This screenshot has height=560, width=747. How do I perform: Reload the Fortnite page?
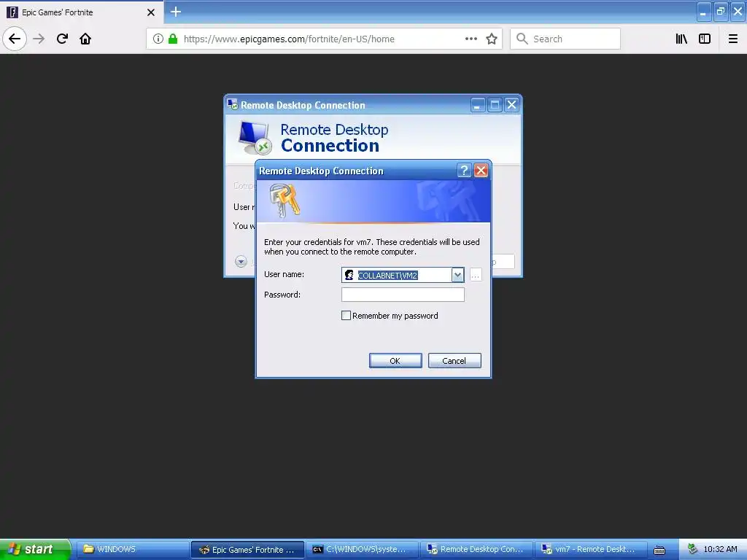click(x=62, y=39)
